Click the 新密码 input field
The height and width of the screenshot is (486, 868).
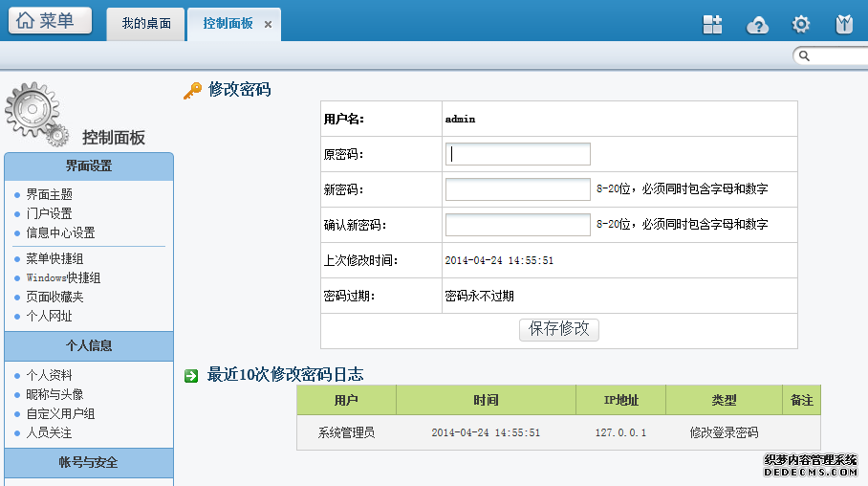pos(517,189)
